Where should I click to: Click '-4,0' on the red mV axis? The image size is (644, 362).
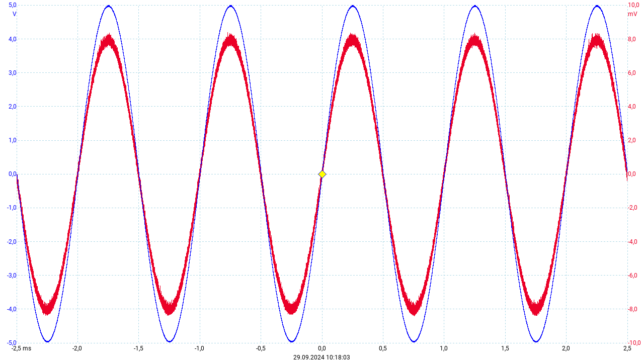(633, 242)
